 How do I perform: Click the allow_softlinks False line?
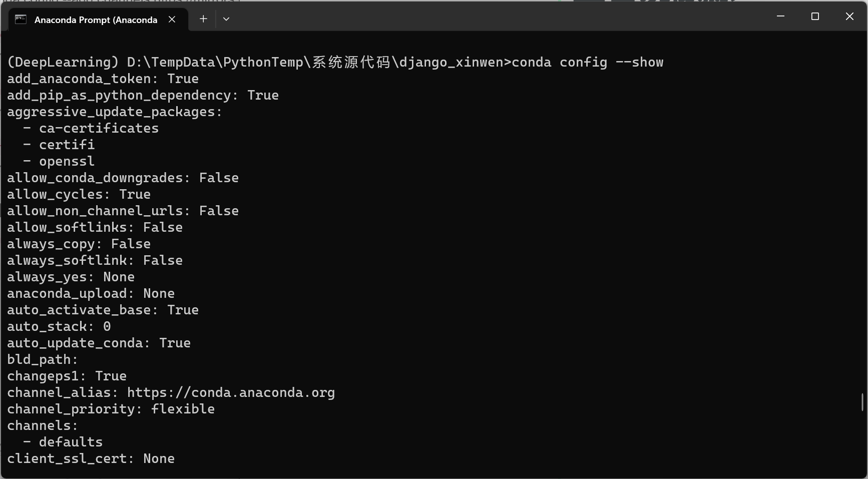point(95,227)
